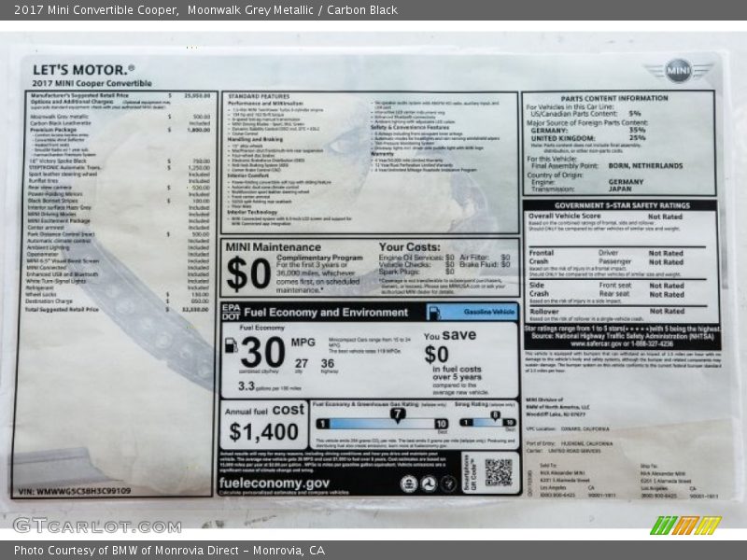Click the striped green-orange-yellow logo

pyautogui.click(x=685, y=525)
